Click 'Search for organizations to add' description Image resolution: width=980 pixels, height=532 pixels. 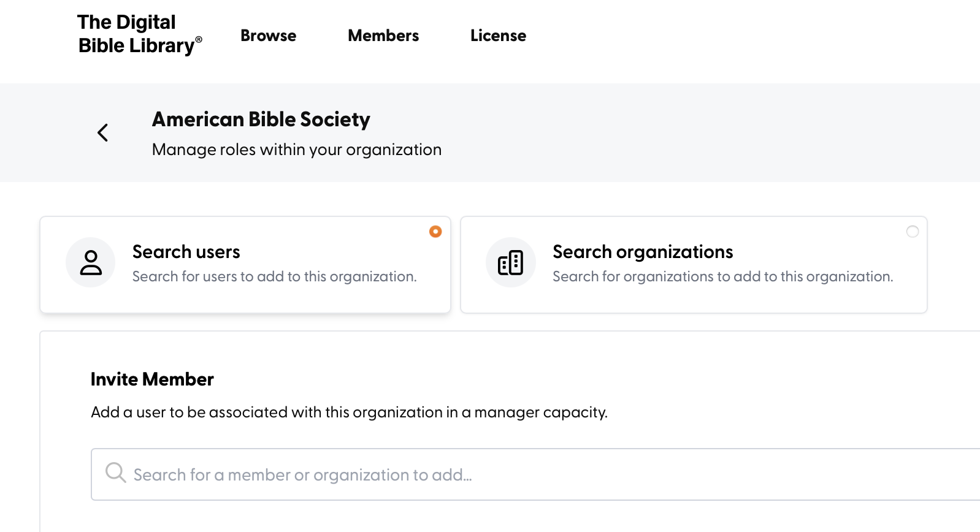click(723, 276)
